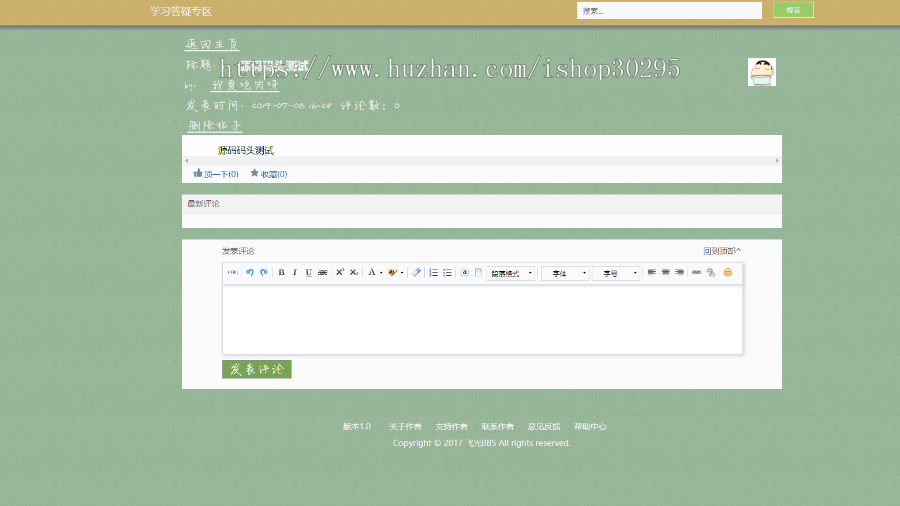
Task: Click the insert hyperlink icon
Action: (x=697, y=273)
